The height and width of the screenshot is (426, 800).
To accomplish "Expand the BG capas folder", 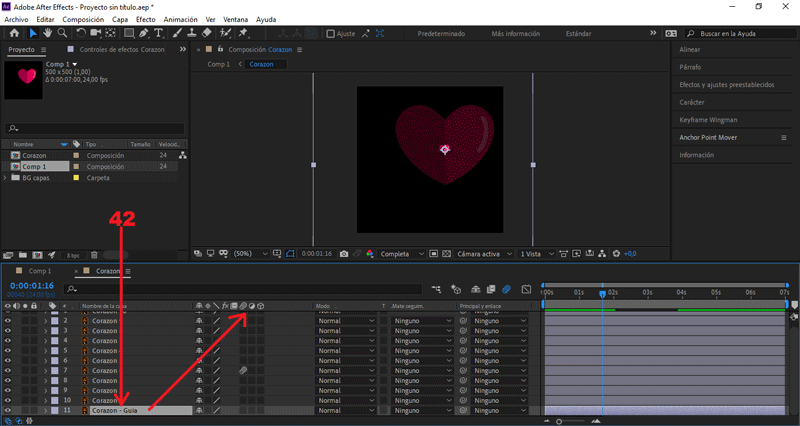I will point(6,177).
